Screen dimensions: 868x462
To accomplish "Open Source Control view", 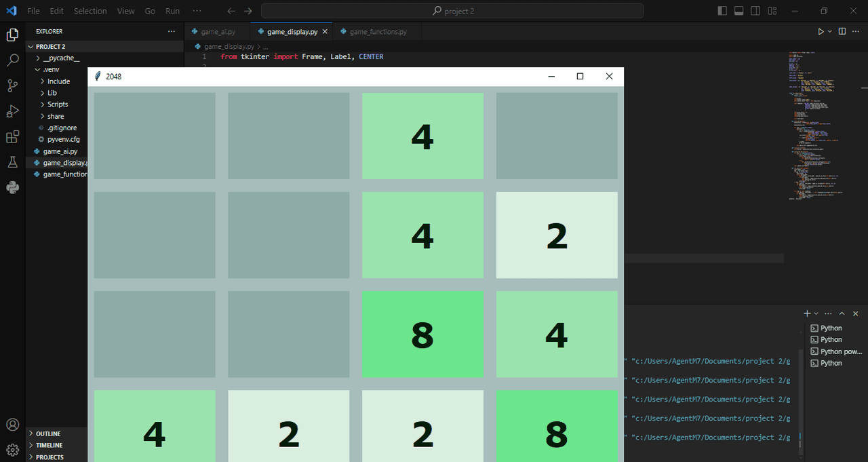I will coord(12,85).
